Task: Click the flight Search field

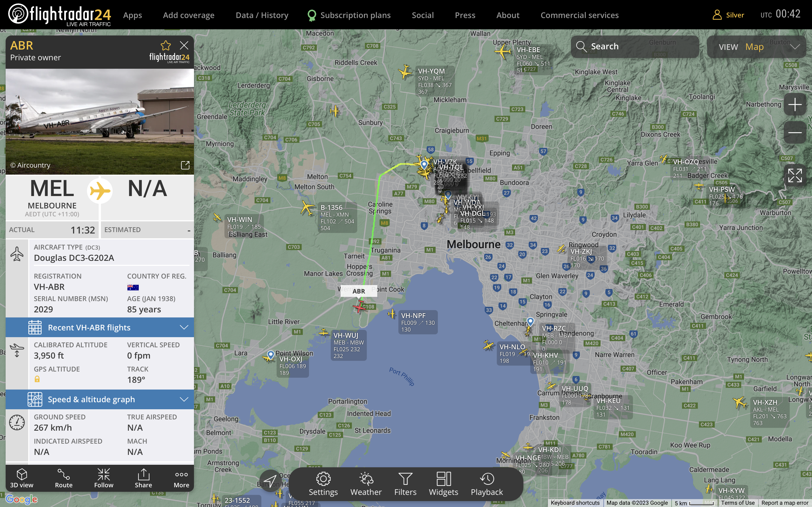Action: click(x=634, y=46)
